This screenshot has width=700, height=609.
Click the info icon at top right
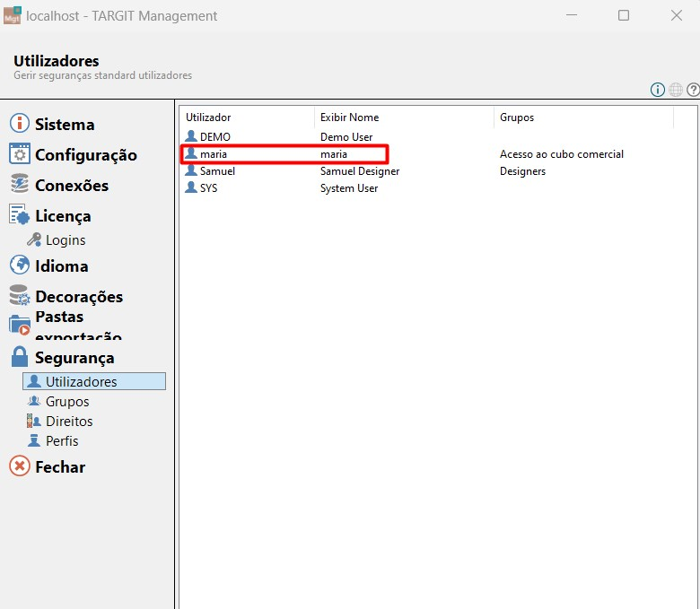[658, 90]
